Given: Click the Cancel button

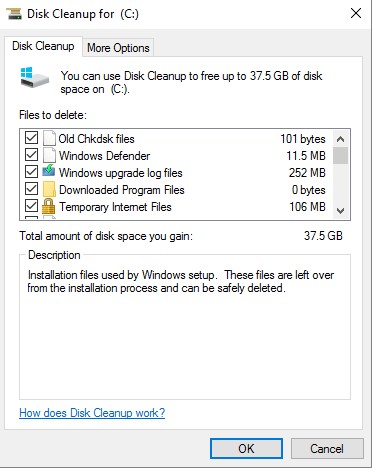Looking at the screenshot, I should 327,449.
